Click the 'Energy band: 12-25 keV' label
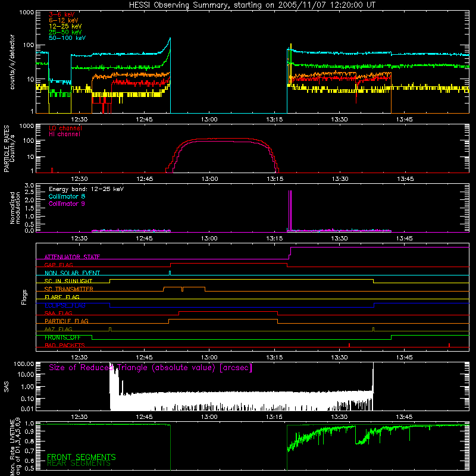The height and width of the screenshot is (476, 476). pyautogui.click(x=86, y=189)
